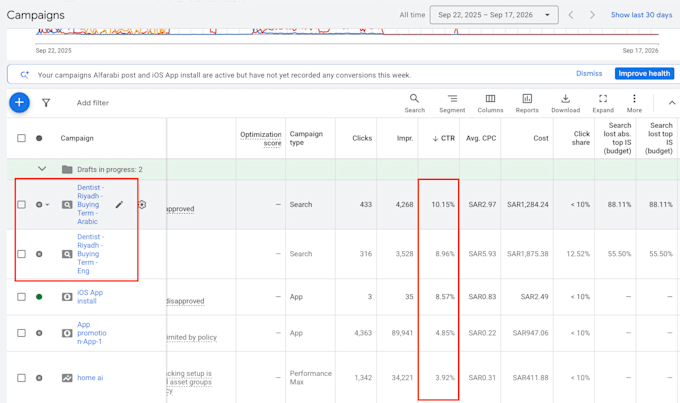Viewport: 680px width, 403px height.
Task: Click the Drafts in progress folder icon
Action: (67, 169)
